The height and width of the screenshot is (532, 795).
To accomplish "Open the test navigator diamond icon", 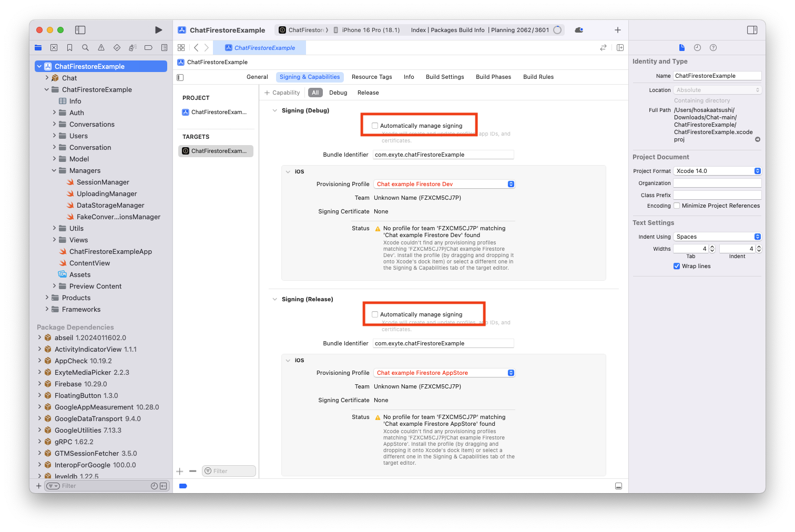I will coord(117,48).
